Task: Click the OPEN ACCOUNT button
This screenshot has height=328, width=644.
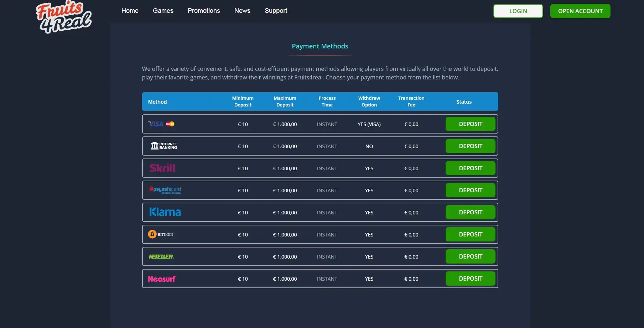Action: pos(580,11)
